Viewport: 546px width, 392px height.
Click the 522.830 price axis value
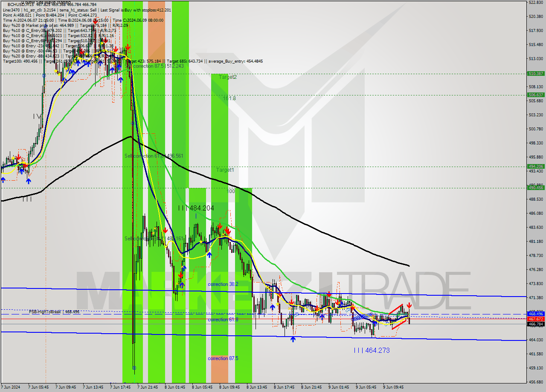[x=535, y=2]
